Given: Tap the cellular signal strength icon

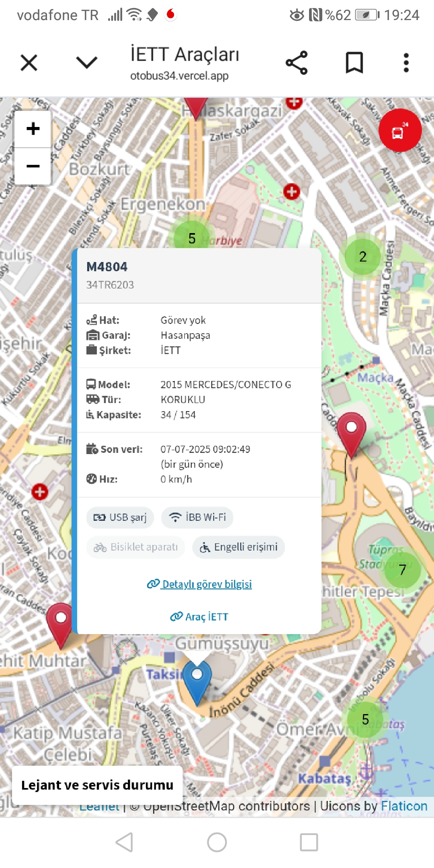Looking at the screenshot, I should point(115,15).
